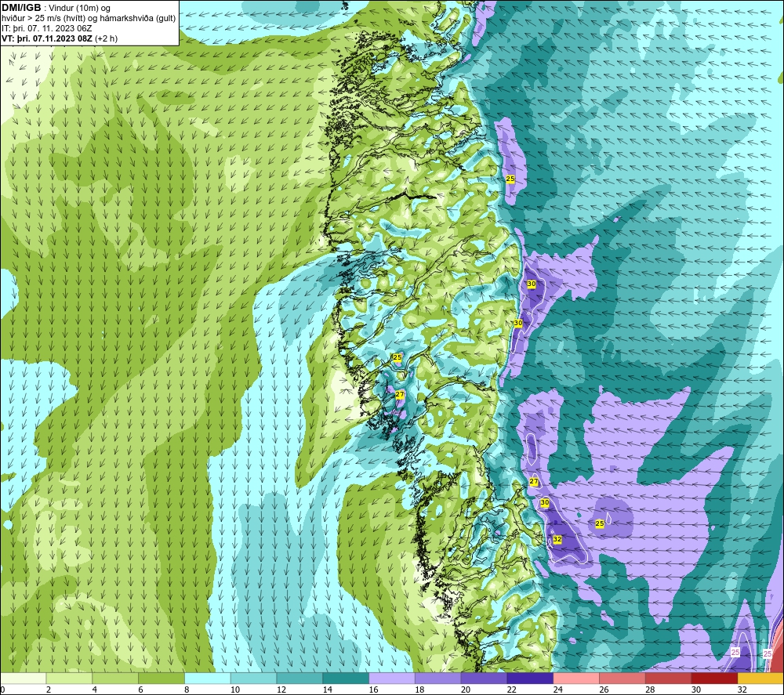Viewport: 784px width, 695px height.
Task: Pick the dark indigo swatch between 22 and 24
Action: [530, 679]
